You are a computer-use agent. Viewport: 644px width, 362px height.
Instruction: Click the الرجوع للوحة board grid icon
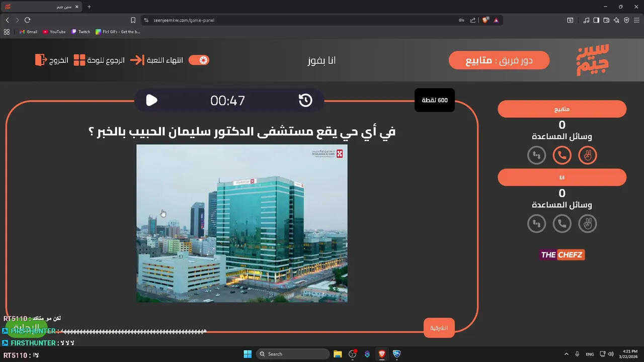point(79,60)
